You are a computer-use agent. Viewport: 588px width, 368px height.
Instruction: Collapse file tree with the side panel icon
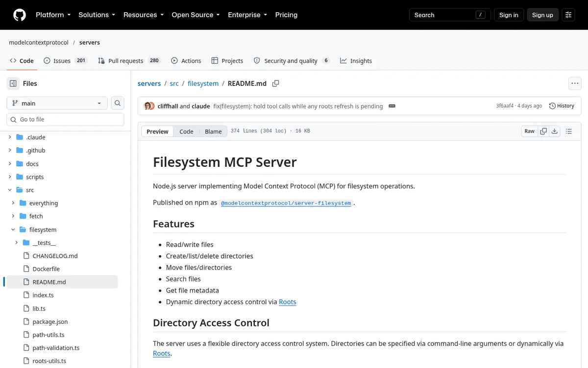[13, 83]
